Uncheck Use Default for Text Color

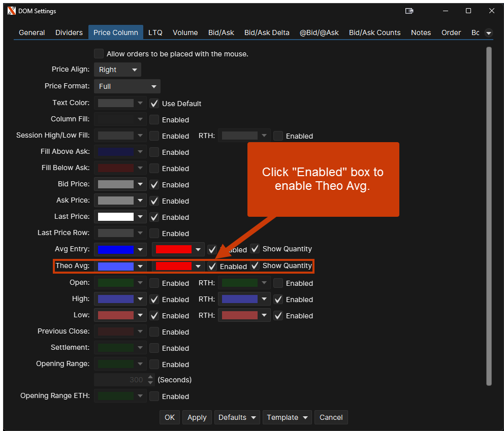point(154,104)
